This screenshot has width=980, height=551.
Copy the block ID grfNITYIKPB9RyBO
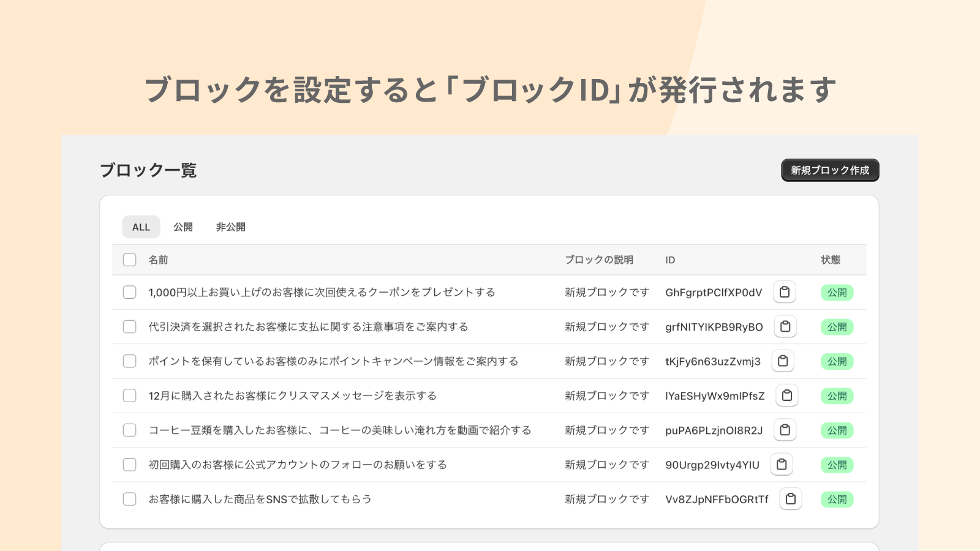coord(786,326)
